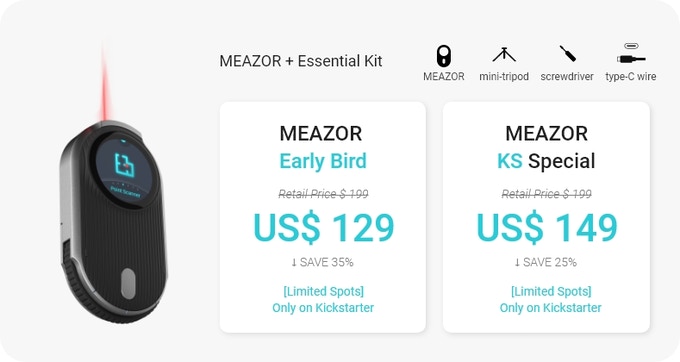Click Only on Kickstarter under KS Special
Viewport: 680px width, 362px height.
pos(550,308)
